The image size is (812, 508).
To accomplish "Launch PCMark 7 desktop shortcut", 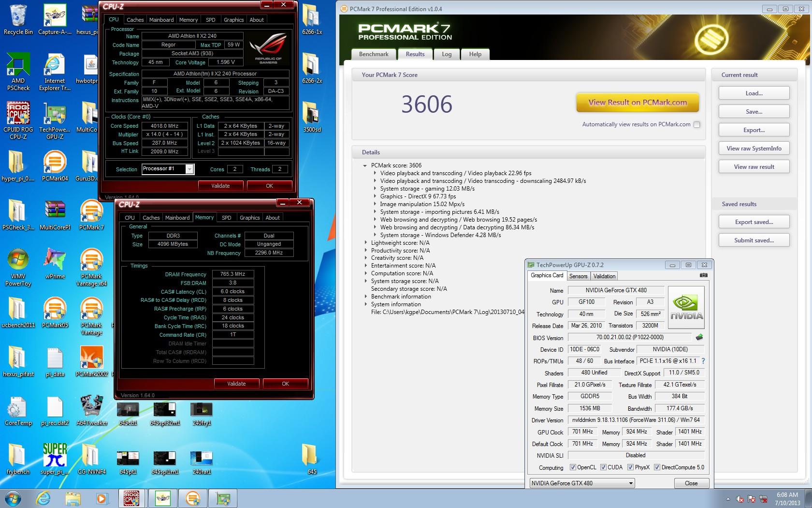I will (x=91, y=215).
